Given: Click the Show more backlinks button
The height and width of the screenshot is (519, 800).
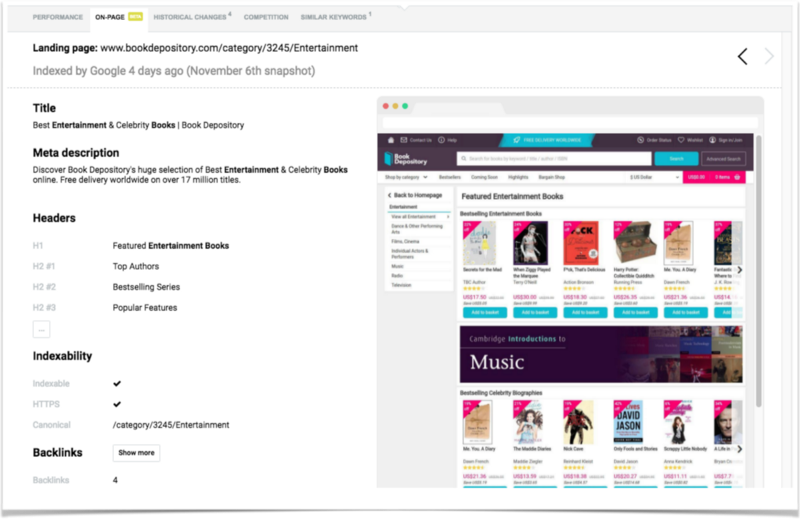Looking at the screenshot, I should [136, 453].
